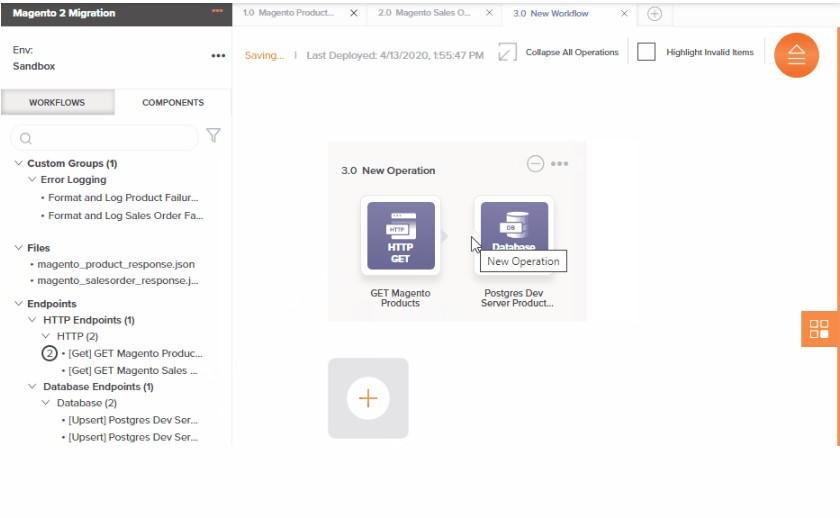Select magento_salesorder_response.j... file
840x518 pixels.
[118, 280]
